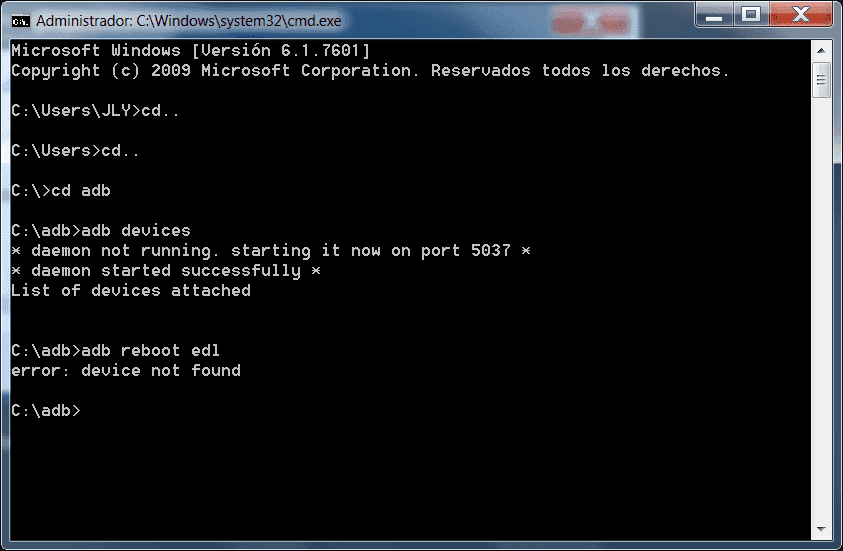
Task: Close the Administrador cmd.exe window
Action: coord(801,15)
